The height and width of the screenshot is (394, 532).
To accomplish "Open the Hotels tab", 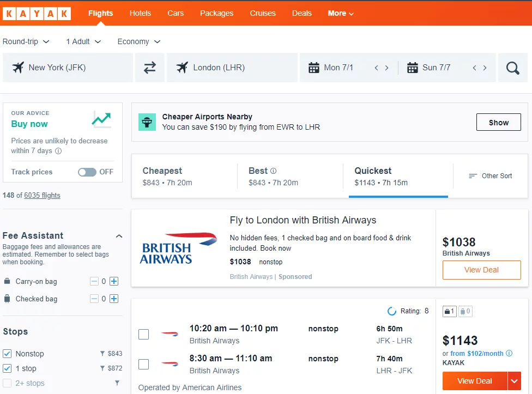I will [x=140, y=13].
